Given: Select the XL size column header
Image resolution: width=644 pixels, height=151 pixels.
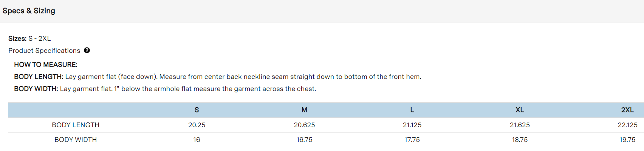Looking at the screenshot, I should point(520,110).
